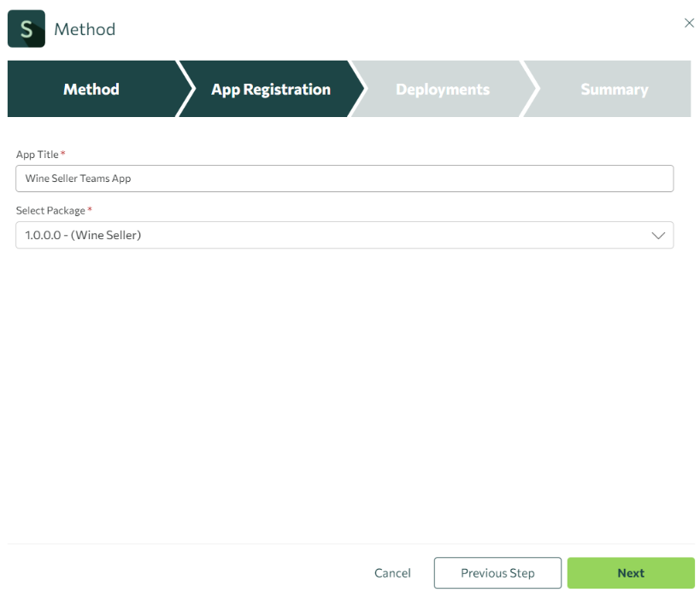The image size is (700, 592).
Task: Focus the App Title text field
Action: coord(344,179)
